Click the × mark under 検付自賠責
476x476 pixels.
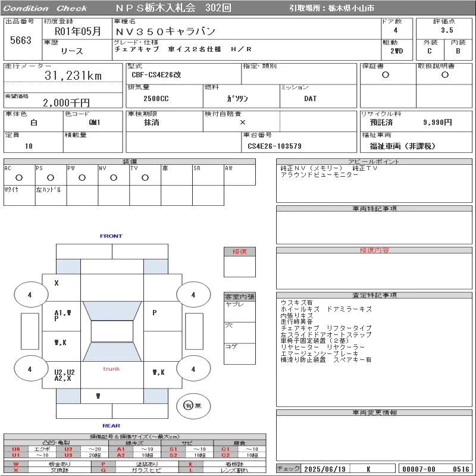coord(243,123)
